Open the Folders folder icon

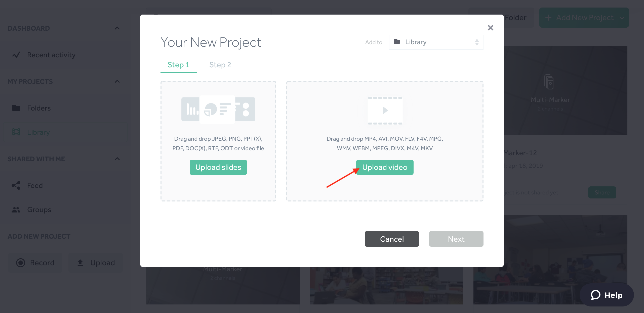pos(16,108)
